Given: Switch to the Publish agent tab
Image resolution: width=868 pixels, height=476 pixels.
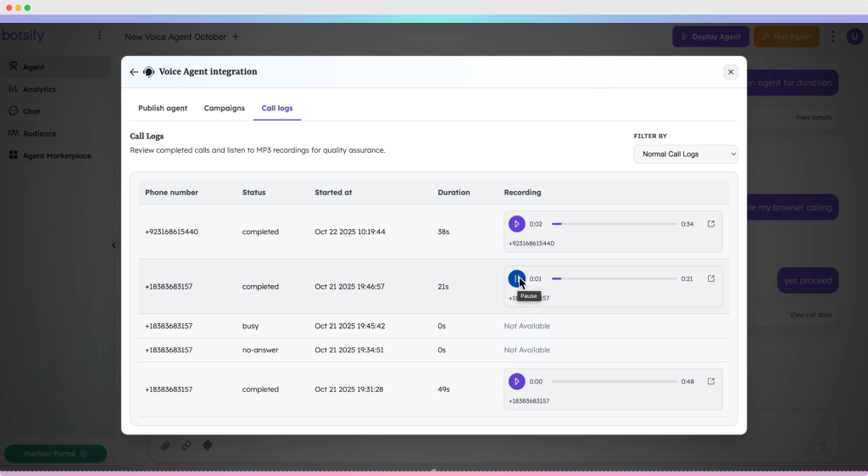Looking at the screenshot, I should 163,108.
